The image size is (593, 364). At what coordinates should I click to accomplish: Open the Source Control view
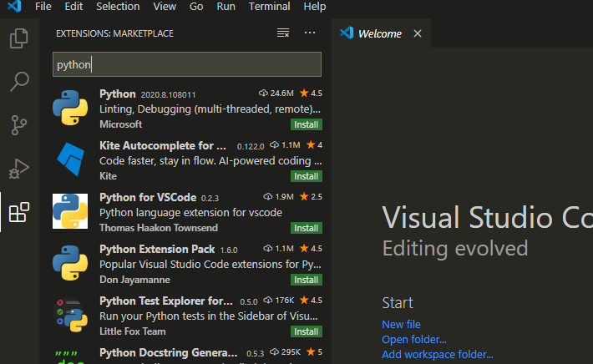[18, 125]
